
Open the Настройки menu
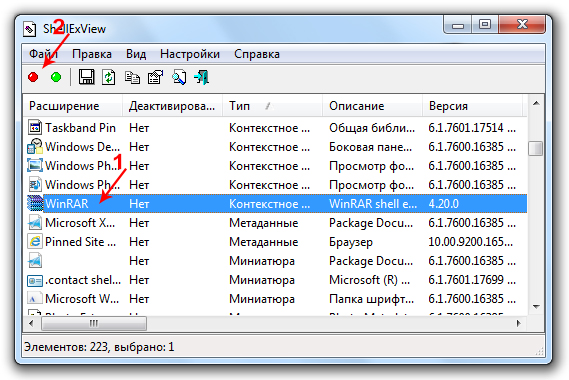pyautogui.click(x=190, y=54)
